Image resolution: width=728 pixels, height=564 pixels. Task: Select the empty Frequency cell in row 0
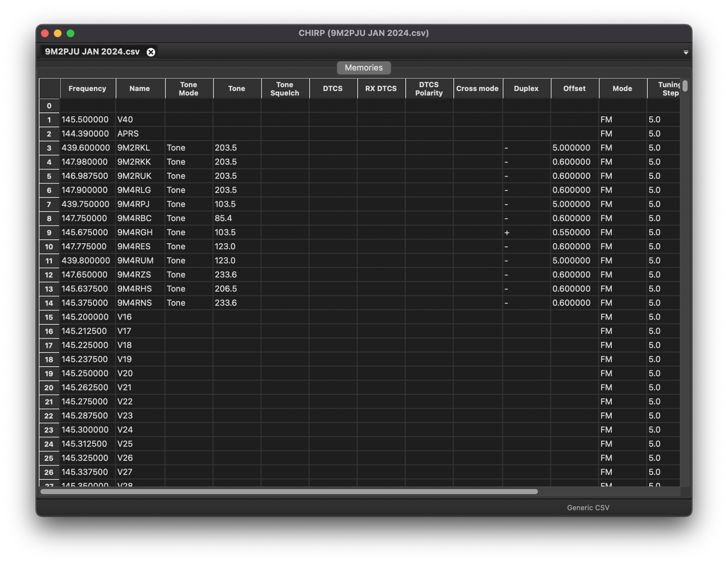[87, 105]
